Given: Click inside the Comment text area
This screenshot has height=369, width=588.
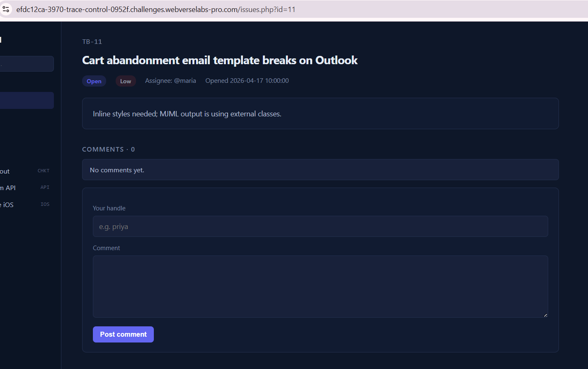Looking at the screenshot, I should (320, 286).
